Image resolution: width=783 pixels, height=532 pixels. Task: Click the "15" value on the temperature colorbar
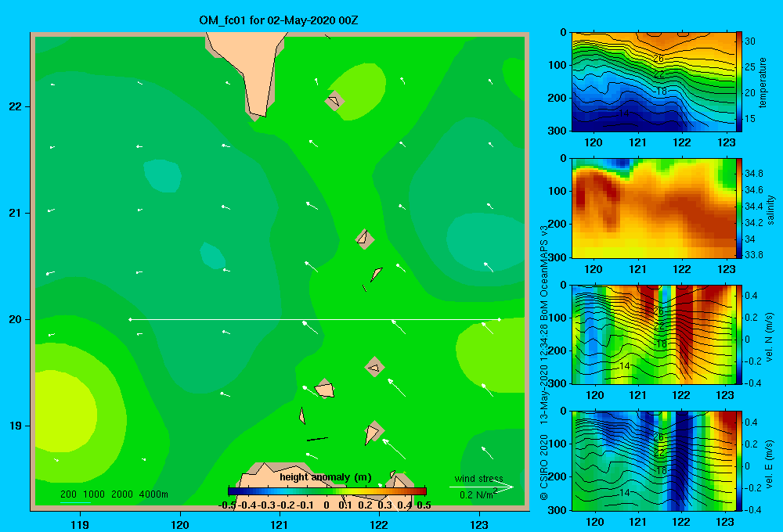(x=750, y=119)
